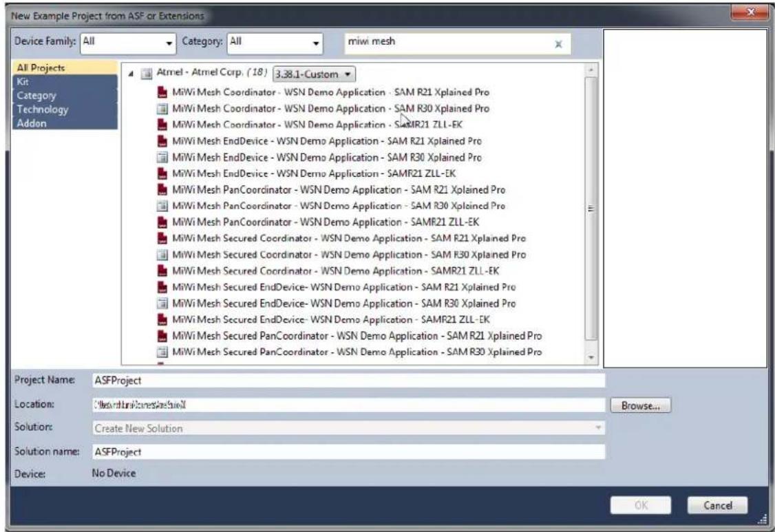This screenshot has width=775, height=532.
Task: Select Secured Coordinator SAM R30 Xplained Pro project
Action: point(349,255)
